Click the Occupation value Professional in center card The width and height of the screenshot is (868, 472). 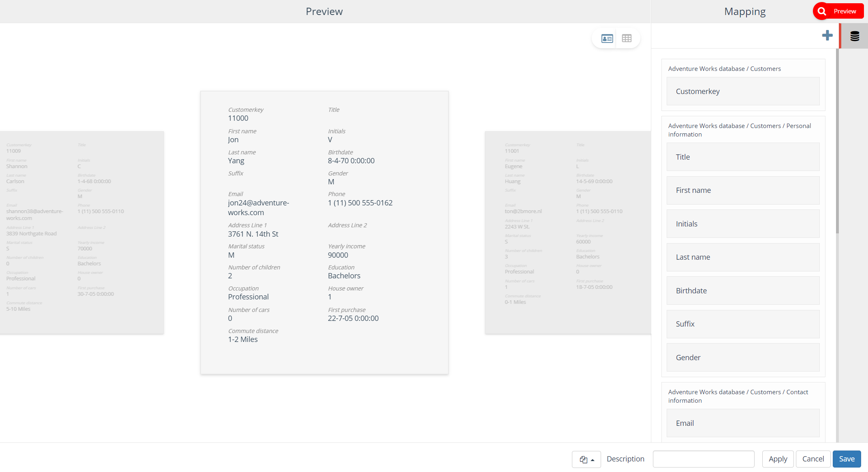click(x=248, y=297)
